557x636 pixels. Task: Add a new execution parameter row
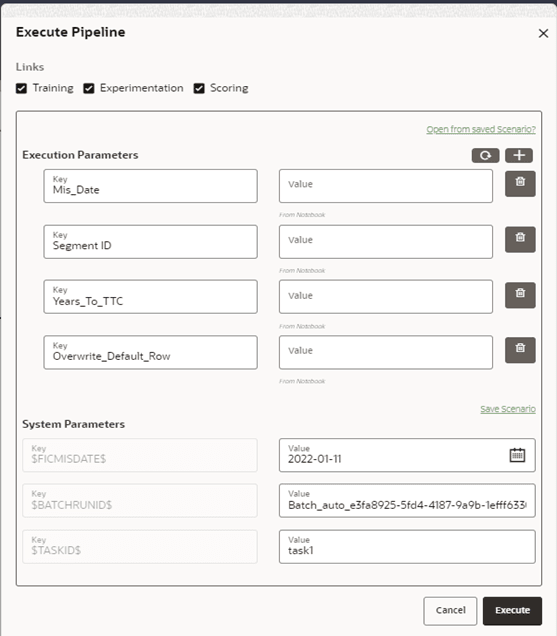[519, 155]
